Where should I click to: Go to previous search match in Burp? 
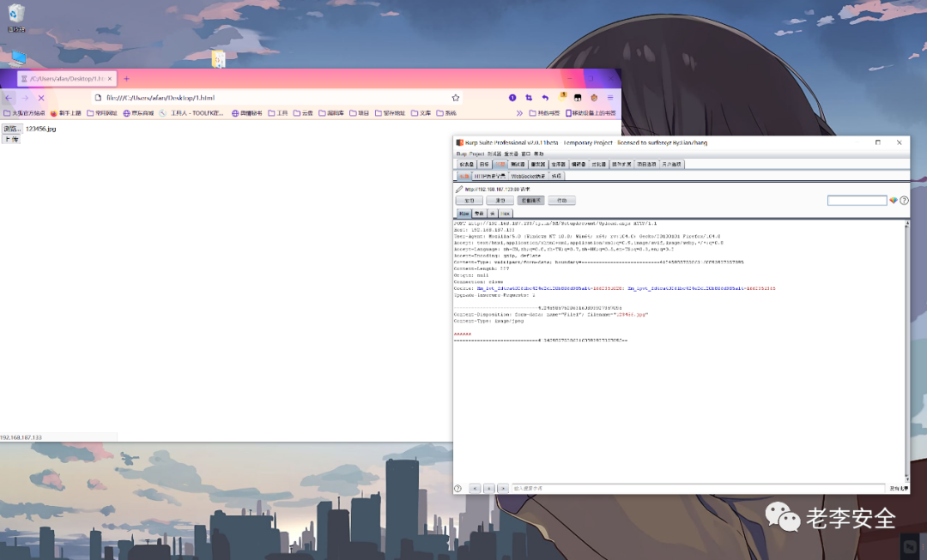pyautogui.click(x=475, y=489)
